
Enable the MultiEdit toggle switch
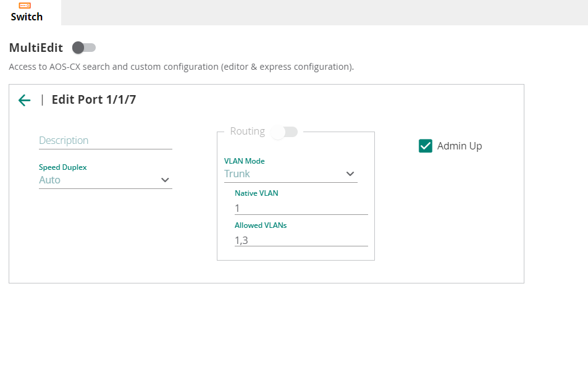[x=84, y=48]
